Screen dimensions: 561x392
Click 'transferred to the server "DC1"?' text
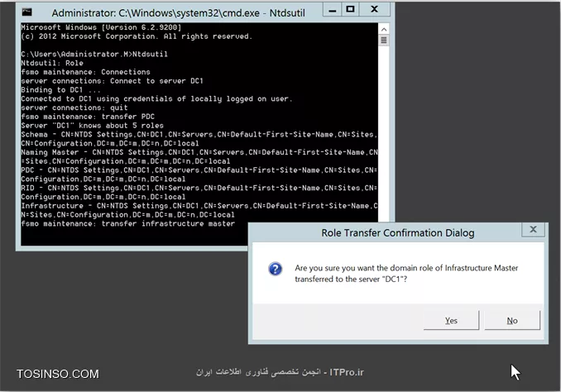click(351, 279)
